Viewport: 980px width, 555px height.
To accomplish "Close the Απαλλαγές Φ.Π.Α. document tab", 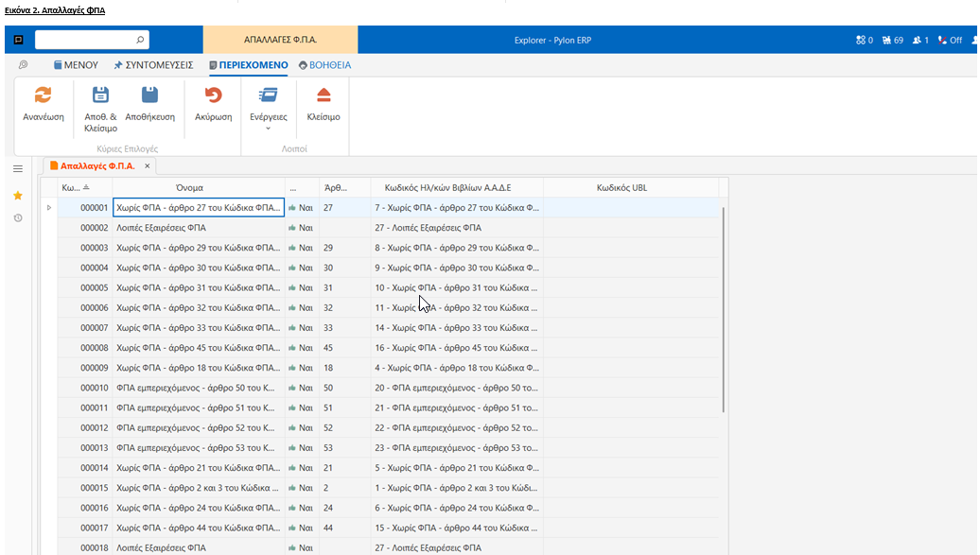I will click(x=148, y=166).
